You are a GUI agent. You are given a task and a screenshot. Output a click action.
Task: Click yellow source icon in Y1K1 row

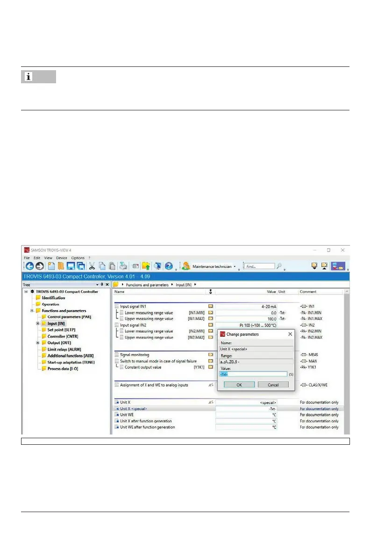211,367
